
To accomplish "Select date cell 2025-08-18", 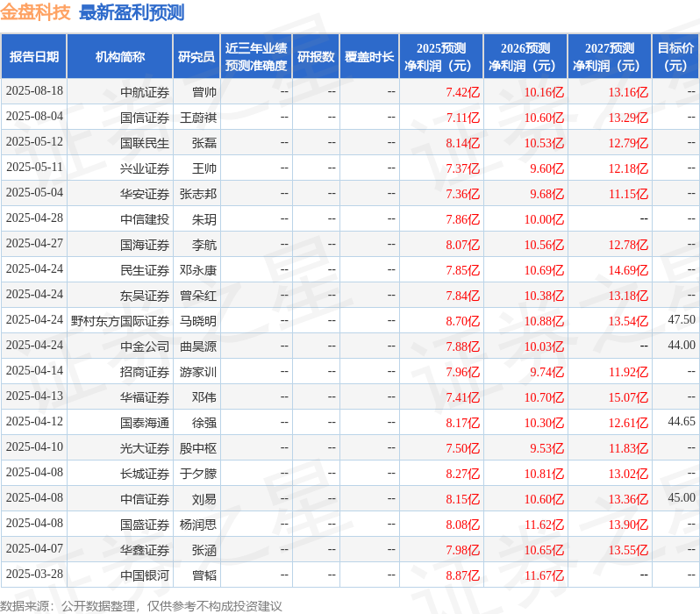I will [x=34, y=91].
